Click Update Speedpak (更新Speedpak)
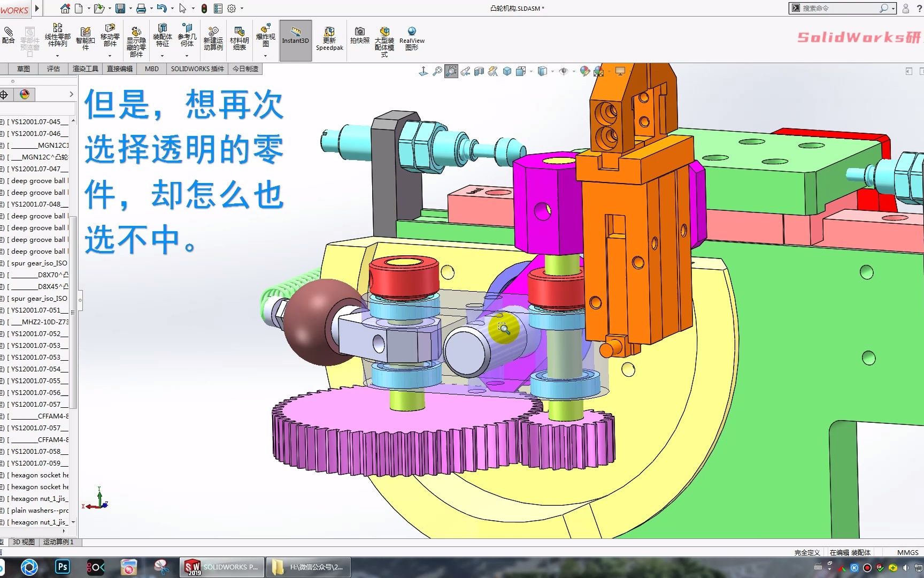The width and height of the screenshot is (924, 578). 329,39
